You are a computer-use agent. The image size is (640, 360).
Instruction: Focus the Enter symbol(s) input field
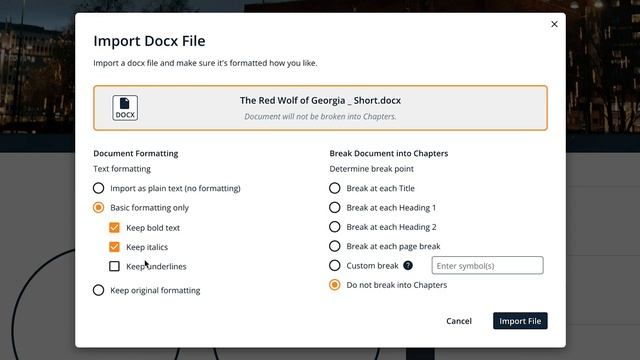coord(487,266)
